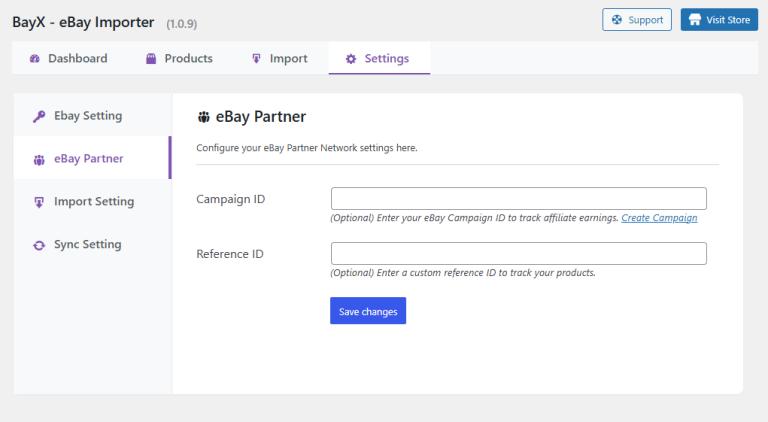Click 'Configure your eBay Partner Network settings here.' text
The image size is (768, 422).
(307, 148)
